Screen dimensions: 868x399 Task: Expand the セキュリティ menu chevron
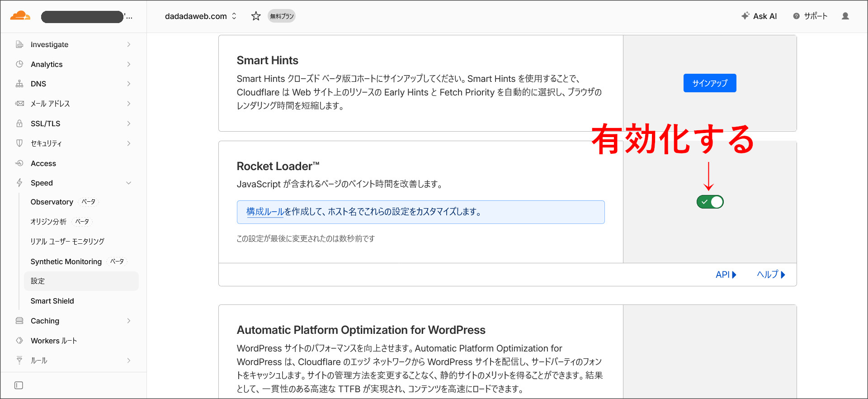129,143
